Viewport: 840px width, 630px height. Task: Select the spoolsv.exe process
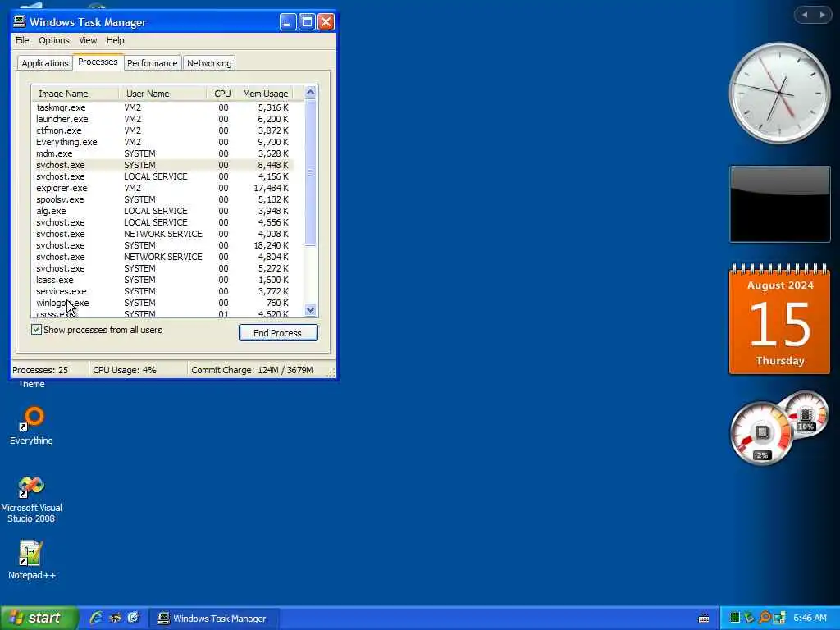point(163,199)
